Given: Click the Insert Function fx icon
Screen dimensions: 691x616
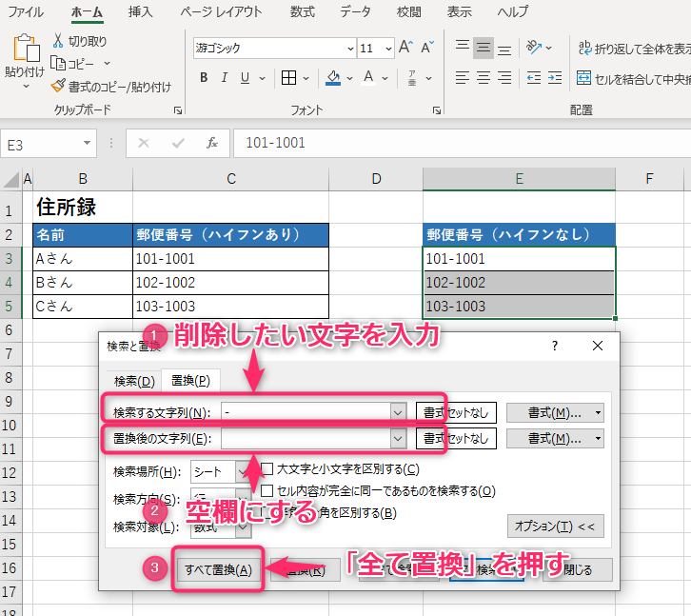Looking at the screenshot, I should click(x=212, y=143).
